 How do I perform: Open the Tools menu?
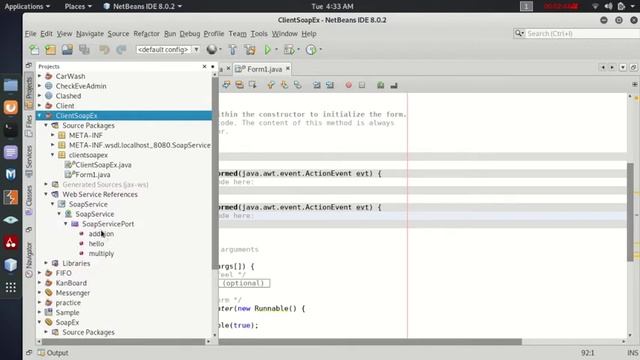(259, 34)
